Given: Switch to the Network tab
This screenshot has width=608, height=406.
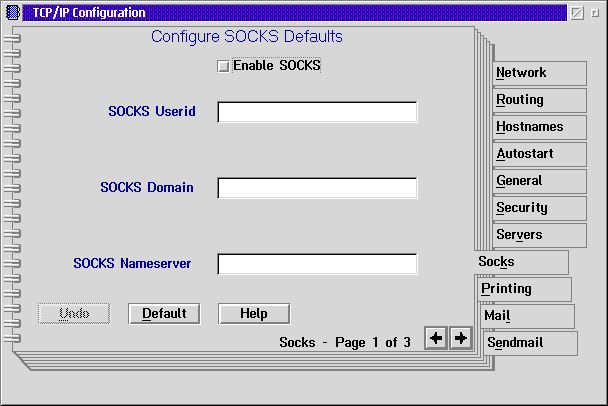Looking at the screenshot, I should point(539,73).
